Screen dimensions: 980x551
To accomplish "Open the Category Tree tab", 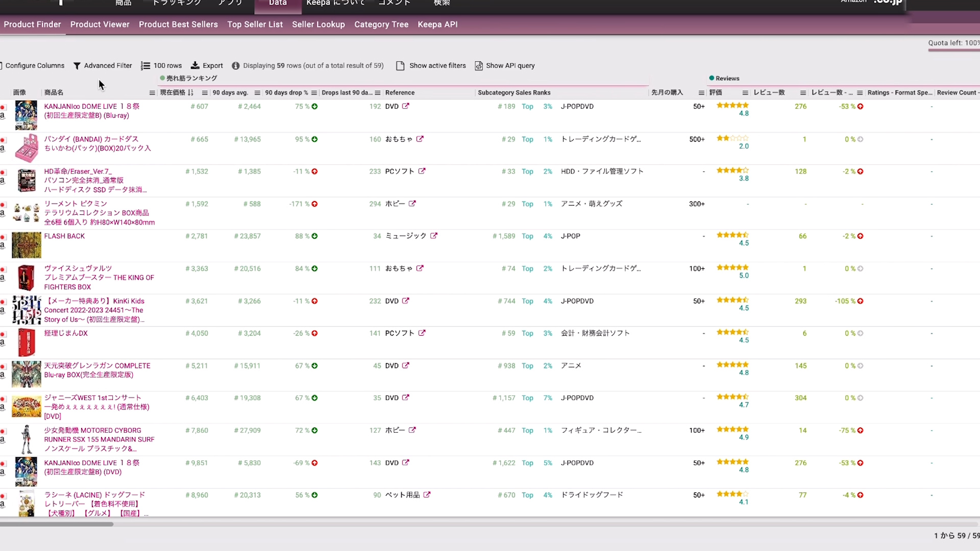I will coord(381,24).
